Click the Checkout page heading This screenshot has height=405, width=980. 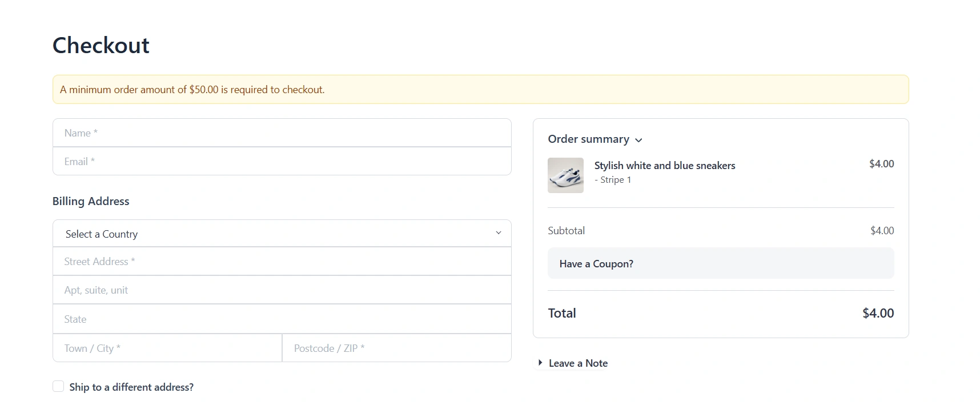tap(101, 45)
